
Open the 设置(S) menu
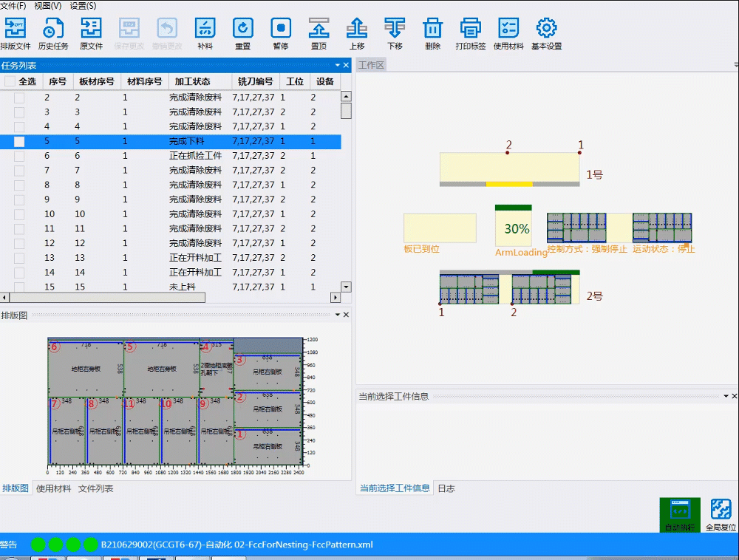point(83,6)
